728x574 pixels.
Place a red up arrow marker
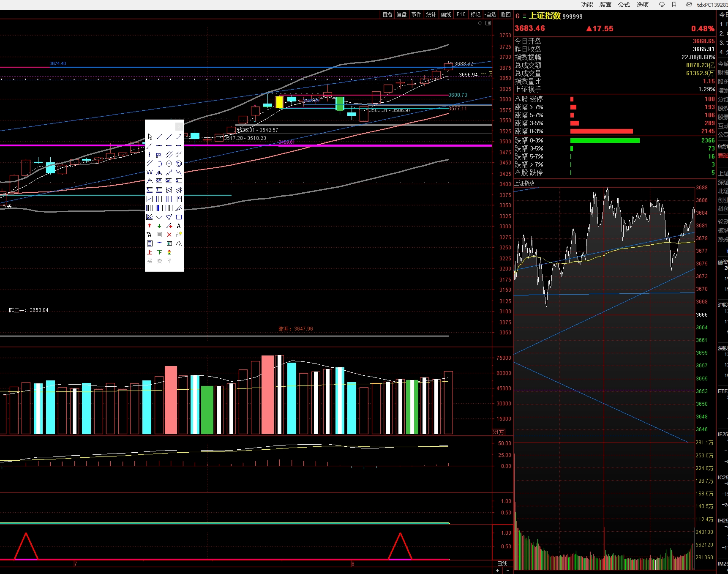tap(150, 226)
